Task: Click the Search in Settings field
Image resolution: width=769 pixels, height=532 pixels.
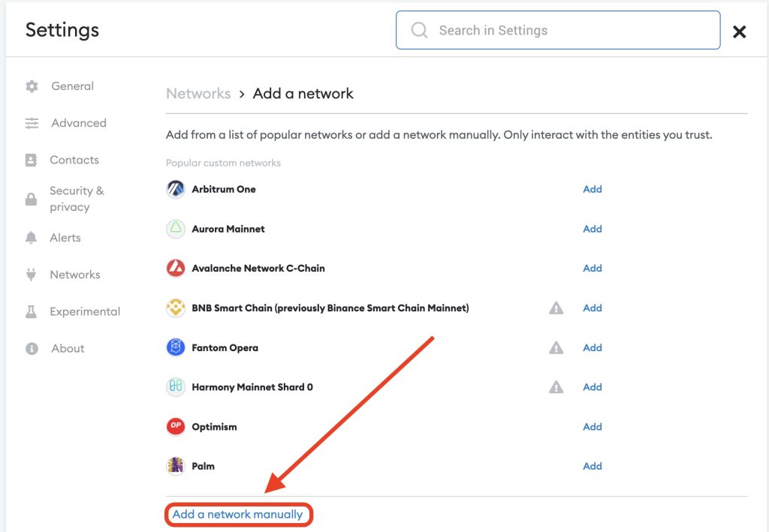Action: (557, 30)
